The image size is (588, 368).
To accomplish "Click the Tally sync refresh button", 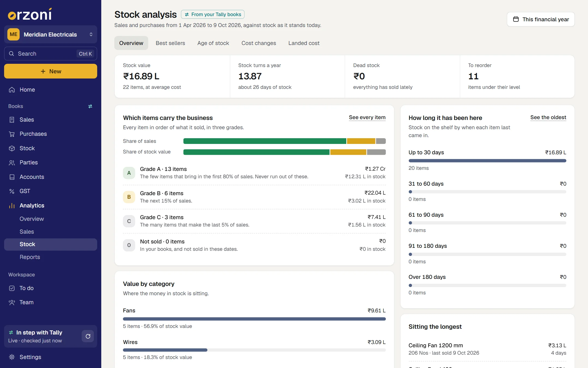I will tap(88, 336).
